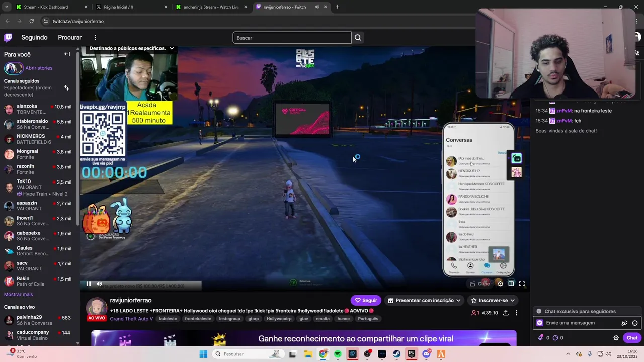Enter fullscreen on the player
The height and width of the screenshot is (362, 644).
[522, 284]
